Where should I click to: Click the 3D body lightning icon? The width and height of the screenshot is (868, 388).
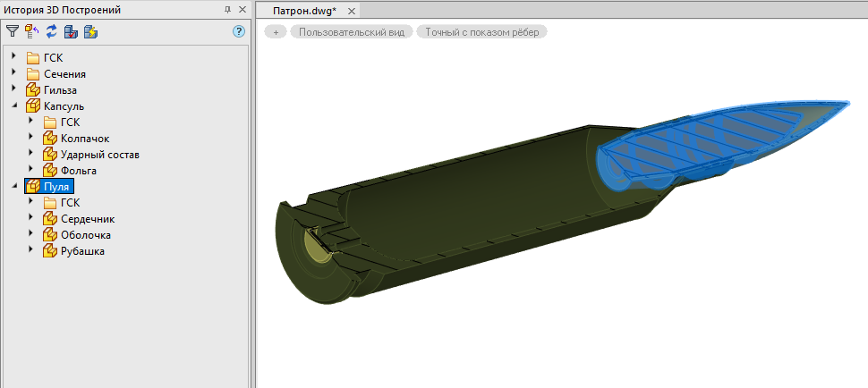point(90,31)
